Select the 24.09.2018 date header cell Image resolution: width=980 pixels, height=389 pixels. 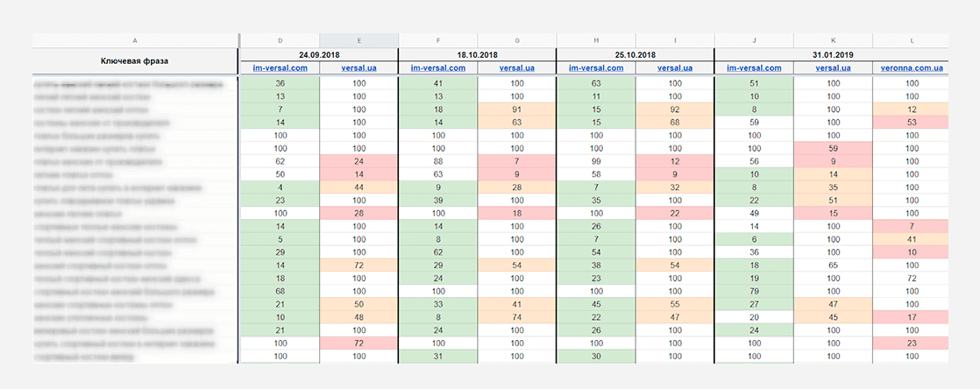[x=319, y=55]
